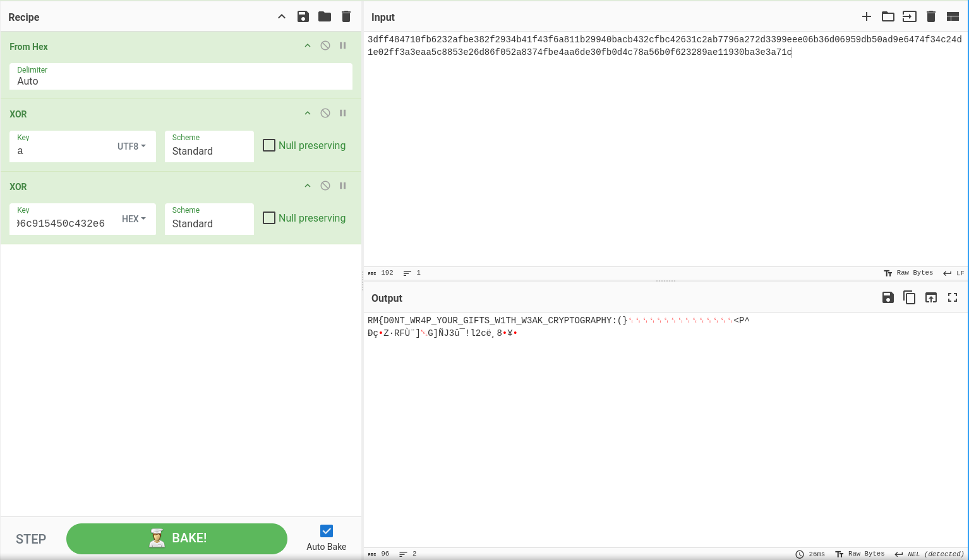This screenshot has height=560, width=969.
Task: Open output character encoding Raw Bytes
Action: [860, 554]
